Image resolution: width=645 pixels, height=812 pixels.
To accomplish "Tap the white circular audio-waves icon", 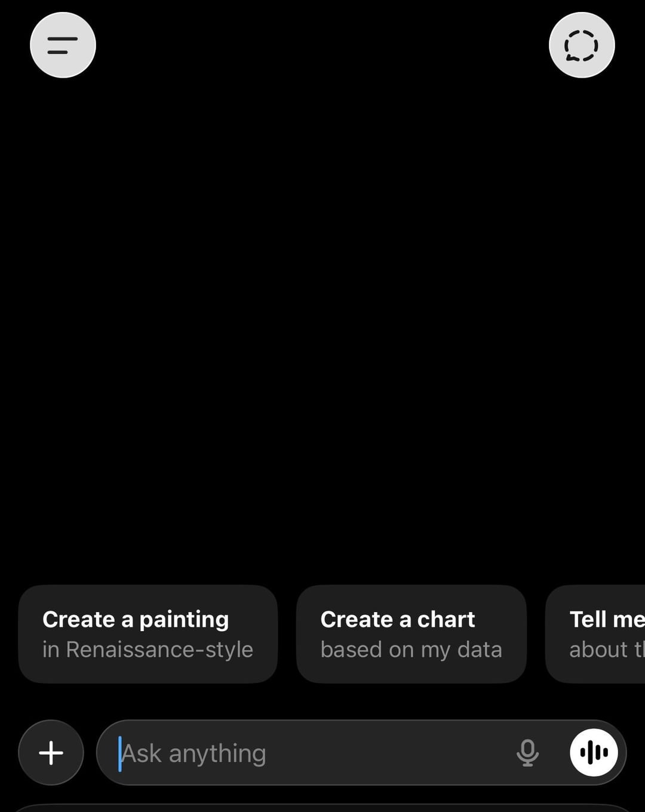I will (594, 753).
